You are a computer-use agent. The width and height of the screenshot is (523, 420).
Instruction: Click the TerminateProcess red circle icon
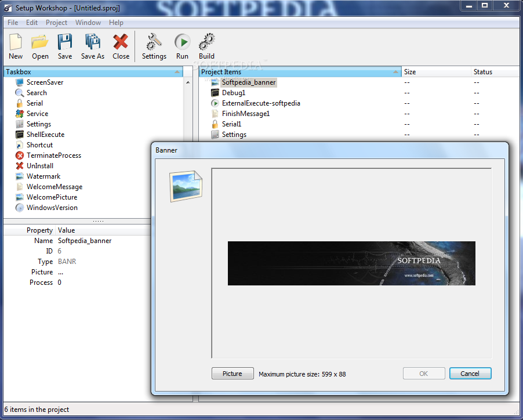tap(20, 155)
